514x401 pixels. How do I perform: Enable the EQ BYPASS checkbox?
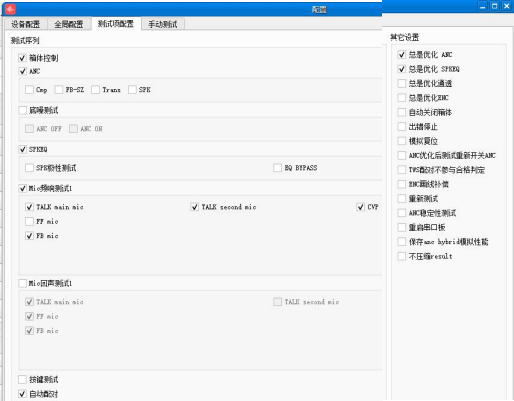point(277,168)
